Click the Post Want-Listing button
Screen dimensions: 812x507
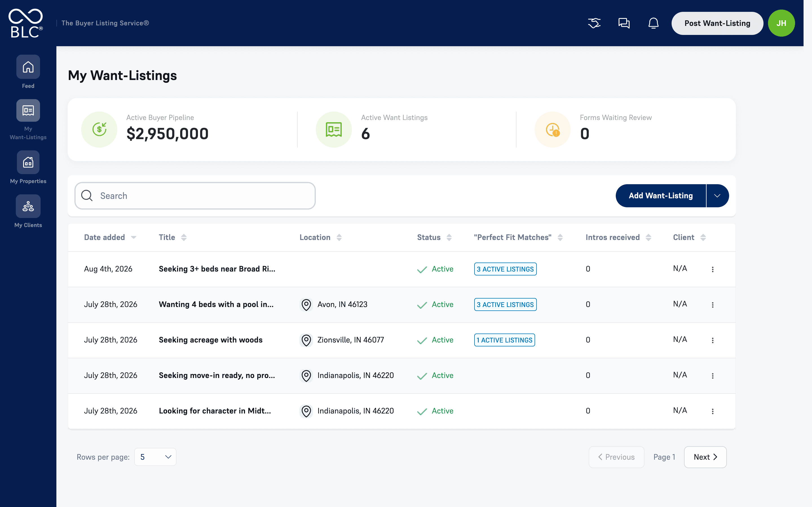click(717, 23)
